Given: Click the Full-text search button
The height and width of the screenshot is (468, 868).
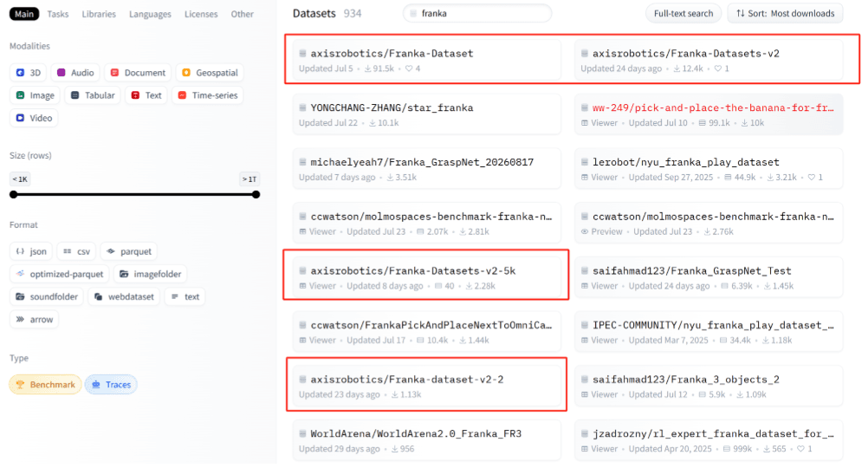Looking at the screenshot, I should coord(683,13).
